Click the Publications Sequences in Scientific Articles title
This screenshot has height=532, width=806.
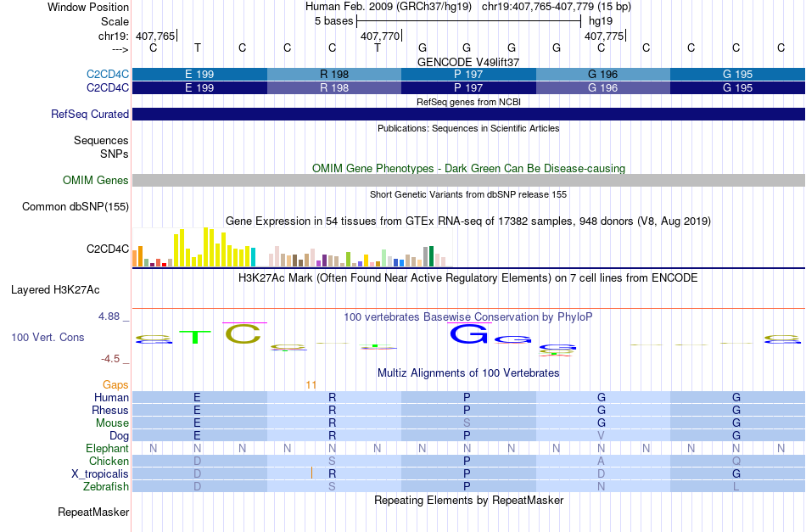click(x=468, y=128)
